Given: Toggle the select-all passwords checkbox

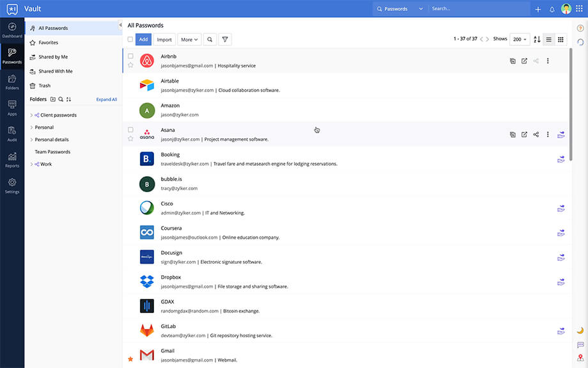Looking at the screenshot, I should (130, 40).
